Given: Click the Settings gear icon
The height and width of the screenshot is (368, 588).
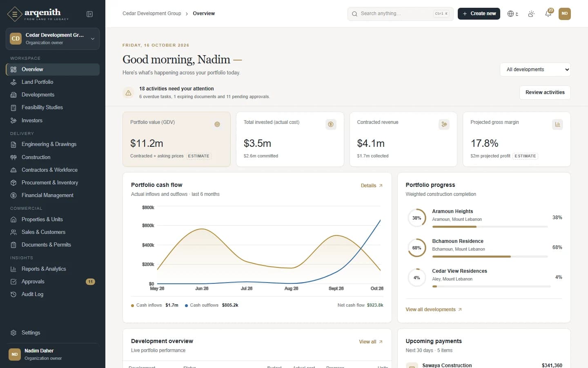Looking at the screenshot, I should point(13,333).
